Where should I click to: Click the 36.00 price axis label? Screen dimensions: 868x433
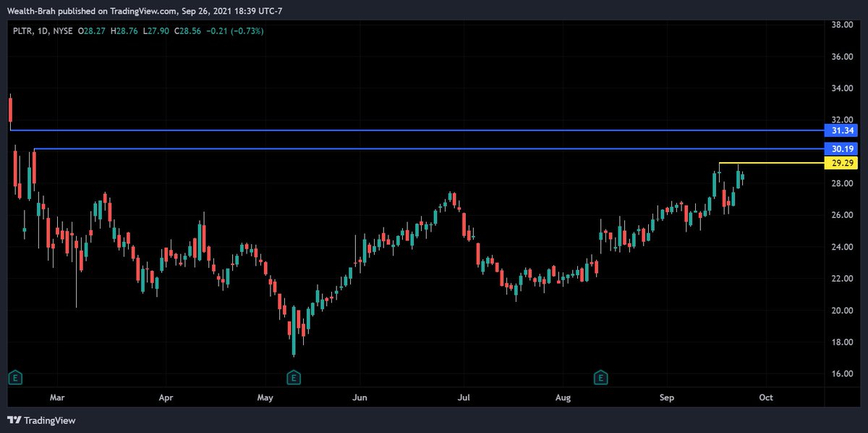843,56
